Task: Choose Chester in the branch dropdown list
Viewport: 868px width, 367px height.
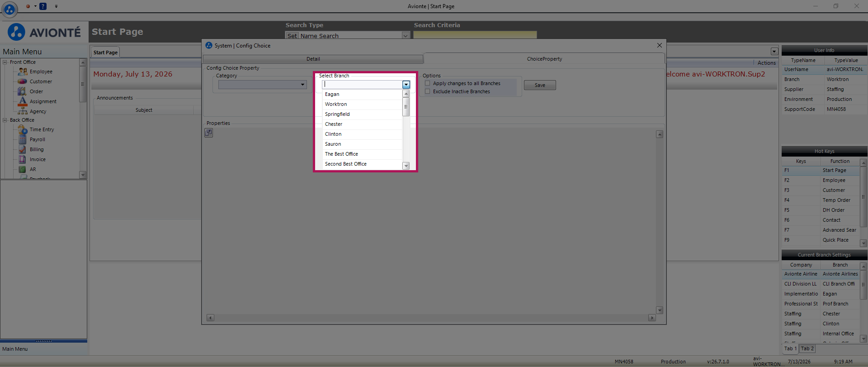Action: 363,124
